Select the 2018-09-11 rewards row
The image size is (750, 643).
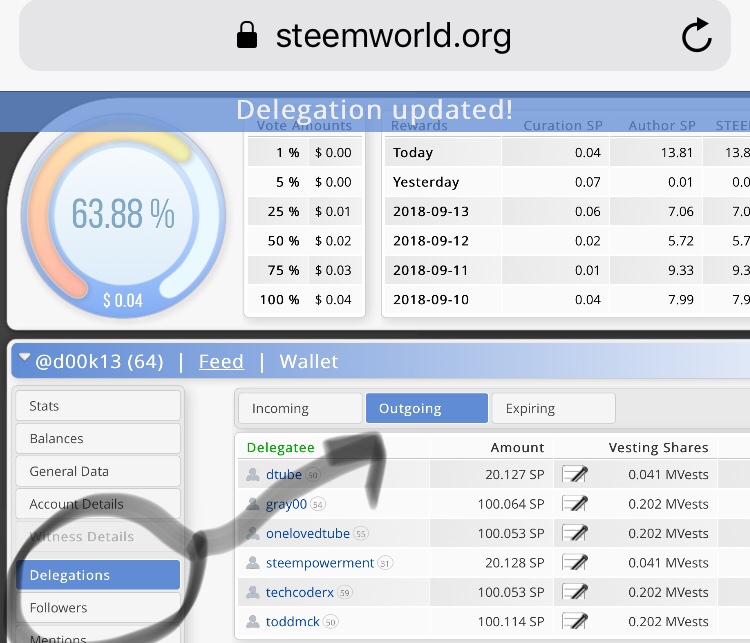[x=567, y=270]
